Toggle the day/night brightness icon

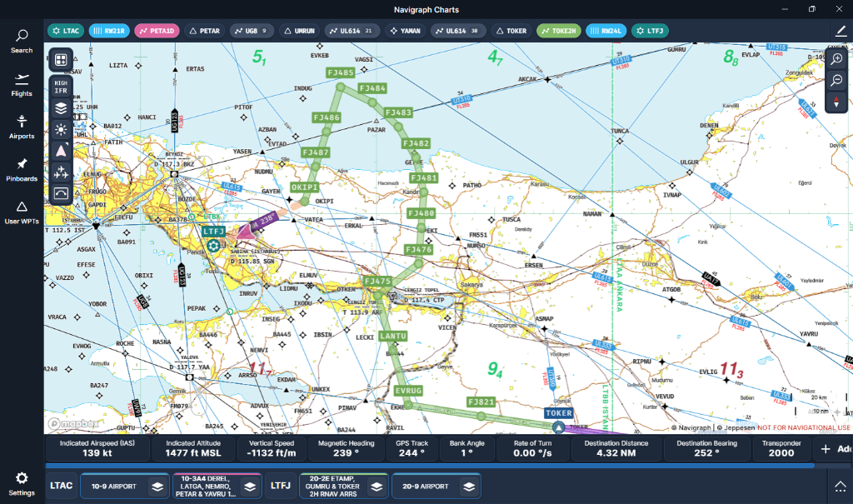point(61,129)
